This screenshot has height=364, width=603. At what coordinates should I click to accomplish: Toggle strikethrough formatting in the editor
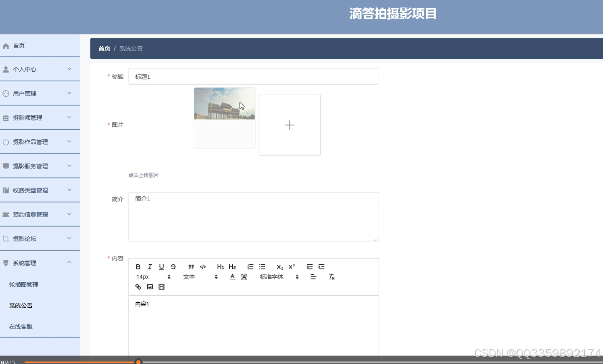pyautogui.click(x=173, y=267)
